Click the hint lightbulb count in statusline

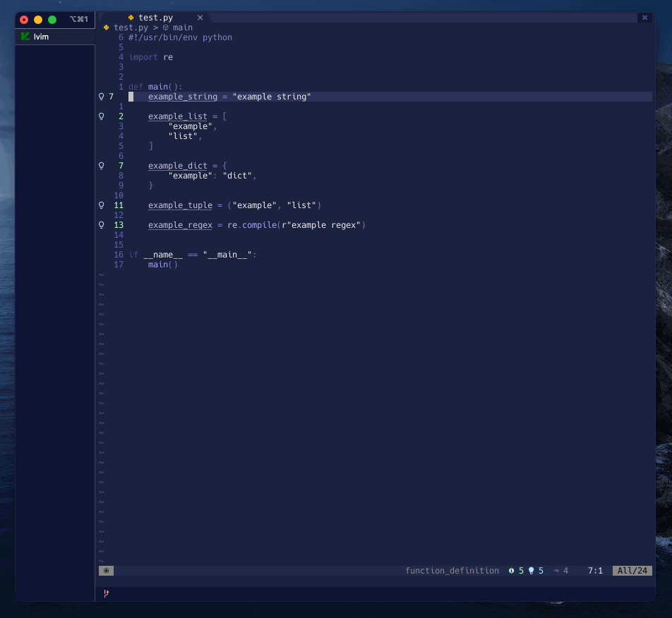coord(536,571)
